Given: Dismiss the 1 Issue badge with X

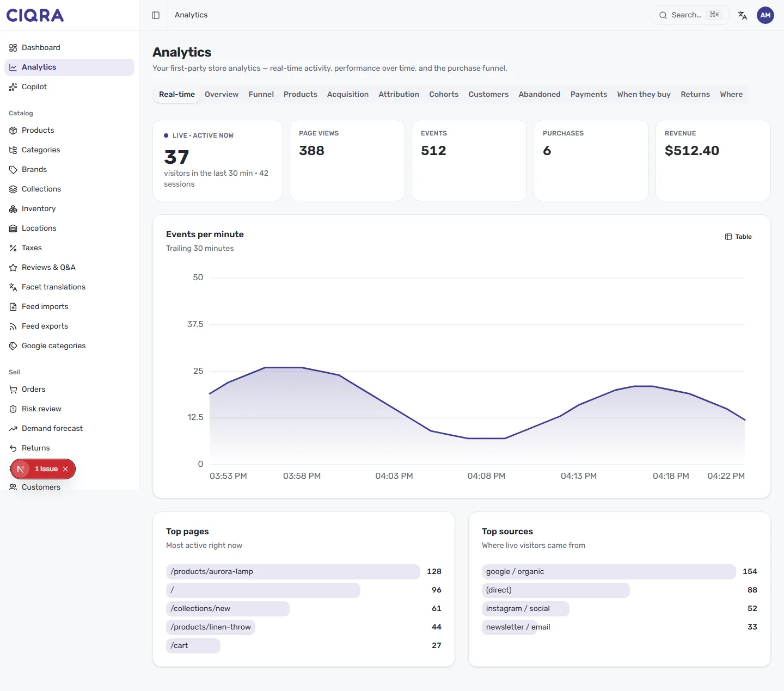Looking at the screenshot, I should (x=65, y=469).
